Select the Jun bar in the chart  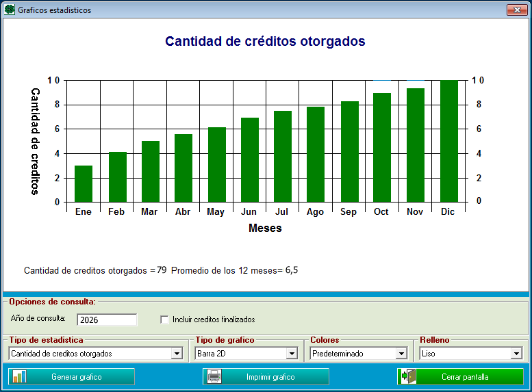point(250,159)
